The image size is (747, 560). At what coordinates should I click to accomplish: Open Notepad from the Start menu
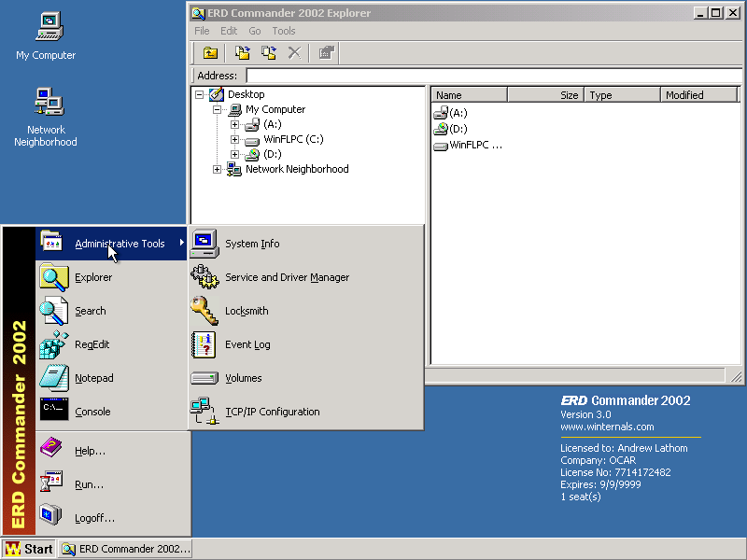pos(112,378)
